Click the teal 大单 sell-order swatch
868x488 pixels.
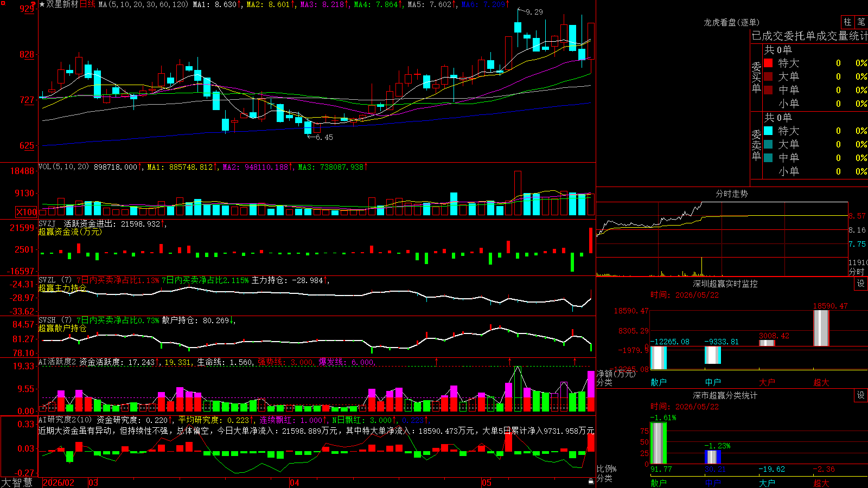768,144
